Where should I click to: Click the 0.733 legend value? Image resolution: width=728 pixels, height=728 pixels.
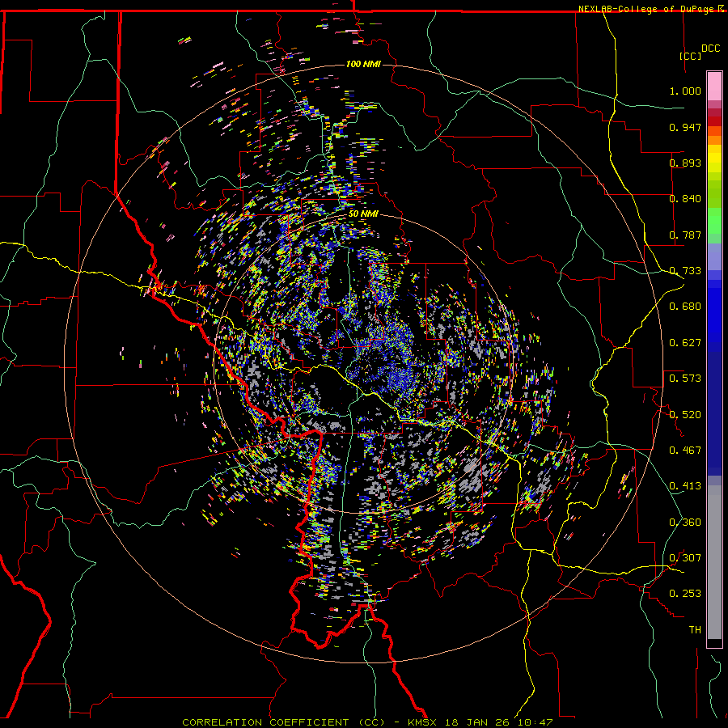685,271
